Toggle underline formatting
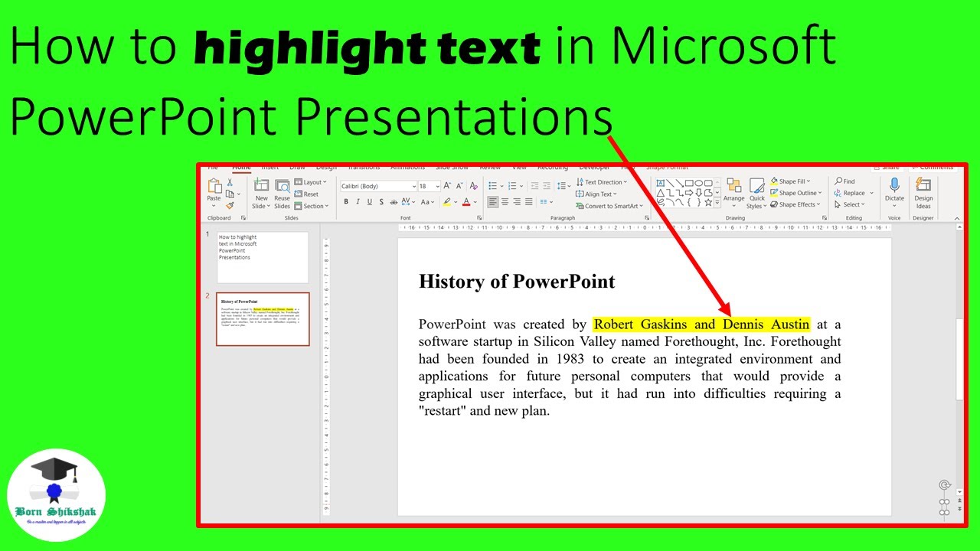 tap(370, 202)
